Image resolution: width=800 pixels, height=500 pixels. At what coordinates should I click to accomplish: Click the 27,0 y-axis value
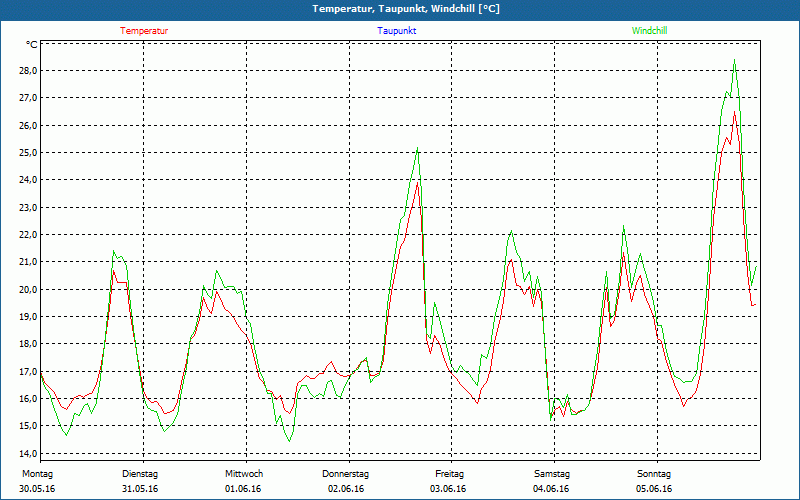29,97
